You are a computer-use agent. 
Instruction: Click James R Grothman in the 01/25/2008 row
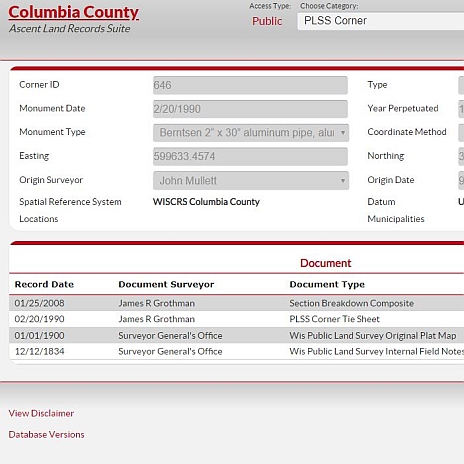pos(157,303)
